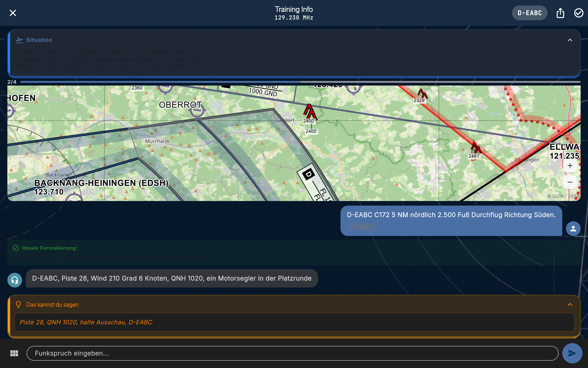Click the 2/4 progress bar
Image resolution: width=588 pixels, height=368 pixels.
click(300, 82)
